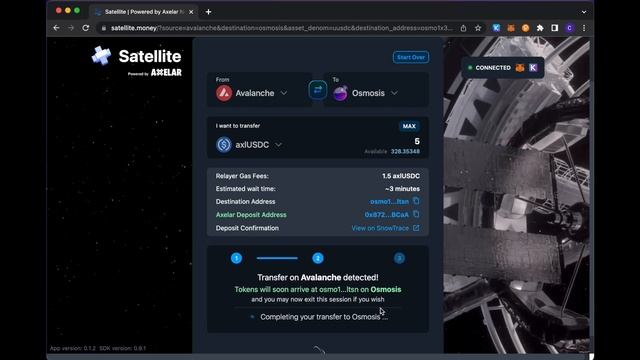The height and width of the screenshot is (360, 640).
Task: Open the MetaMask browser extension
Action: 511,28
